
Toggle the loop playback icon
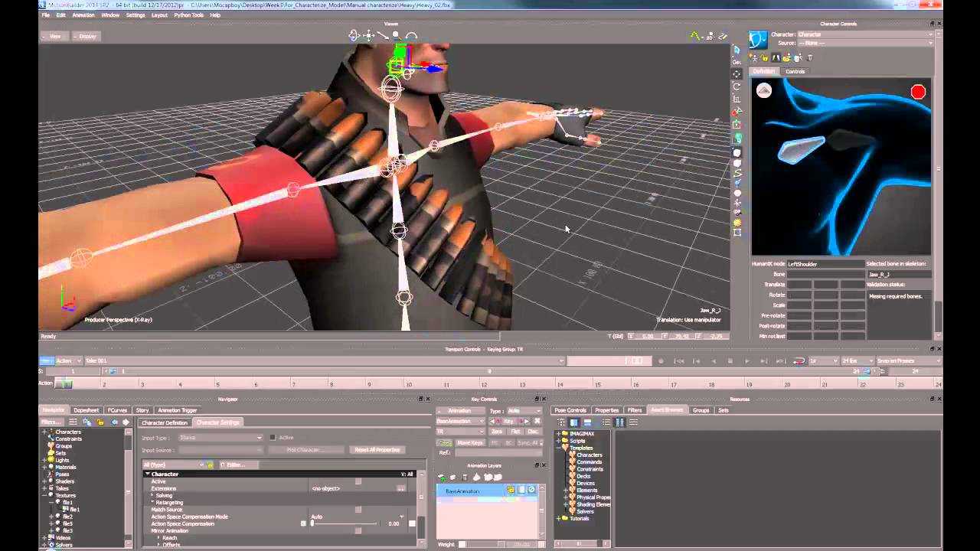pyautogui.click(x=799, y=361)
